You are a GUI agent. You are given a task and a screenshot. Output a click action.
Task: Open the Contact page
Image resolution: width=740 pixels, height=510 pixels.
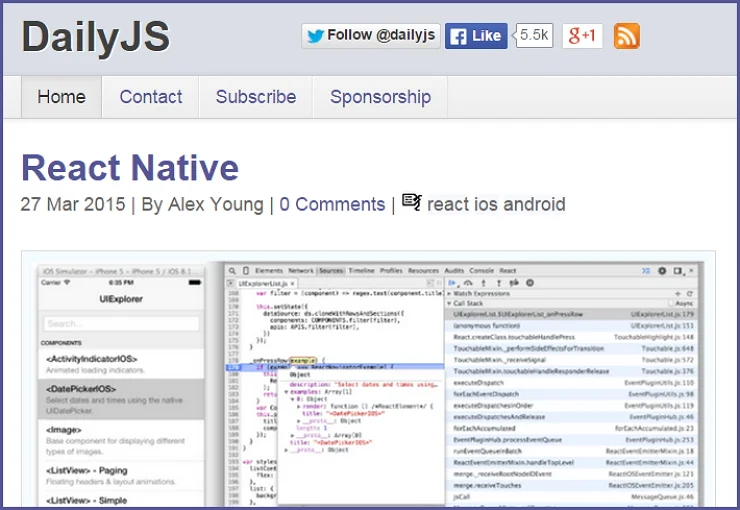click(x=151, y=97)
